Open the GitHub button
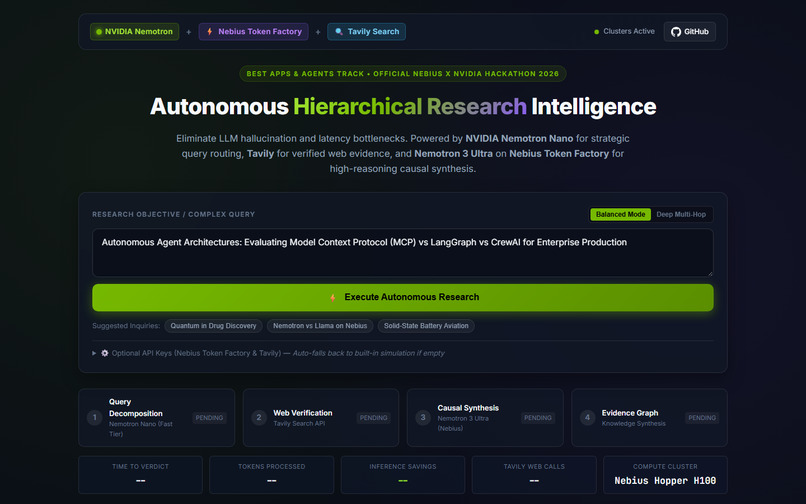This screenshot has height=504, width=806. pos(689,32)
